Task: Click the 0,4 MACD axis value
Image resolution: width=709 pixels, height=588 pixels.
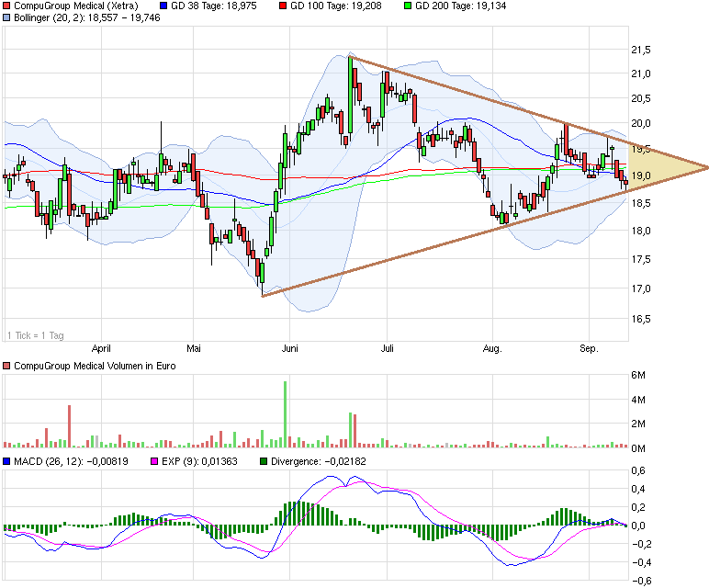Action: click(638, 489)
